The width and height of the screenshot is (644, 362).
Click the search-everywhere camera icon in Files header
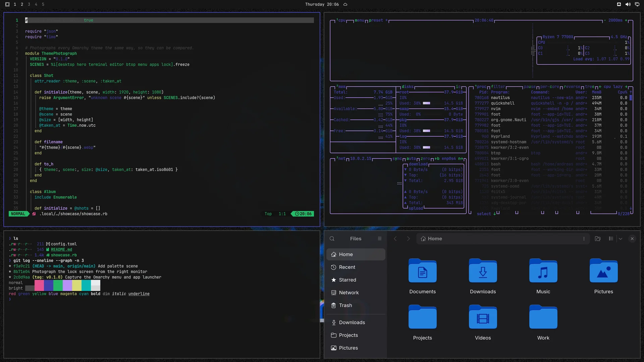tap(597, 239)
